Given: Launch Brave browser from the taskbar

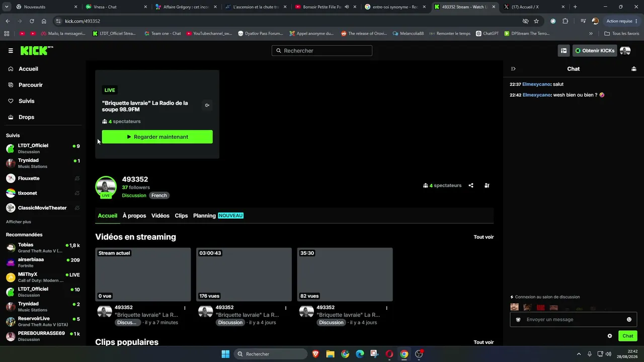Looking at the screenshot, I should (x=315, y=354).
